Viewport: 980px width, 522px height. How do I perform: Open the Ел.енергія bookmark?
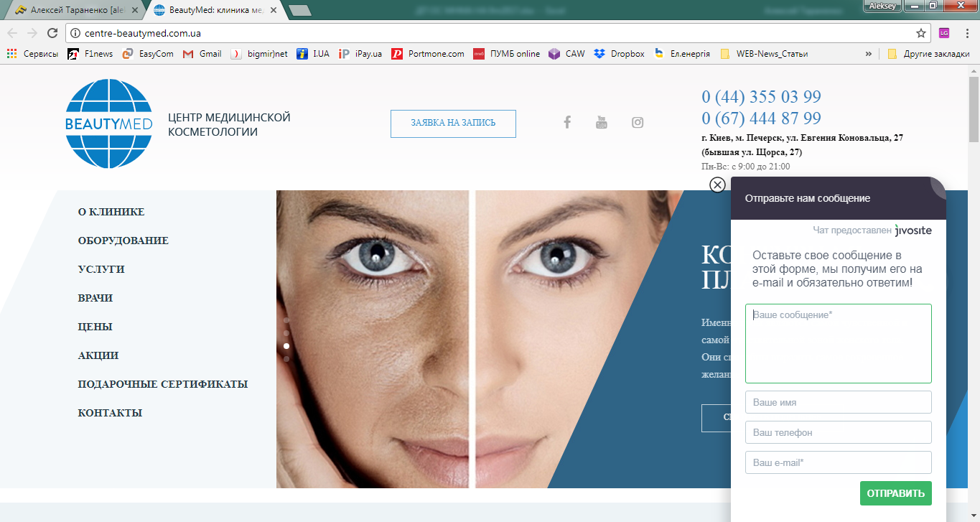(682, 54)
